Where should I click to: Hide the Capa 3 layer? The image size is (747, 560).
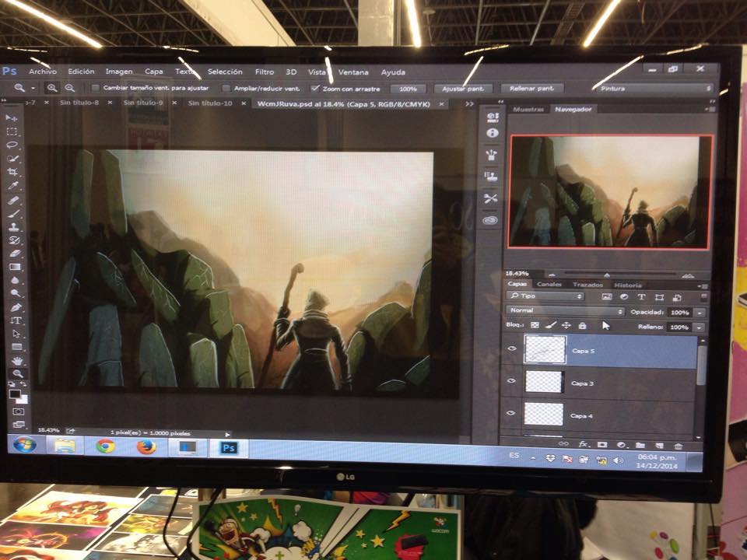[x=512, y=381]
